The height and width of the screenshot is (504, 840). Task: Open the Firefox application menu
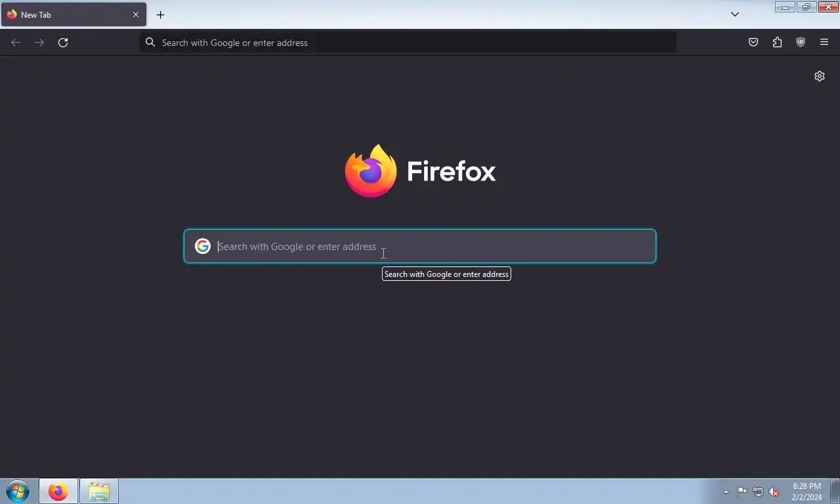824,43
